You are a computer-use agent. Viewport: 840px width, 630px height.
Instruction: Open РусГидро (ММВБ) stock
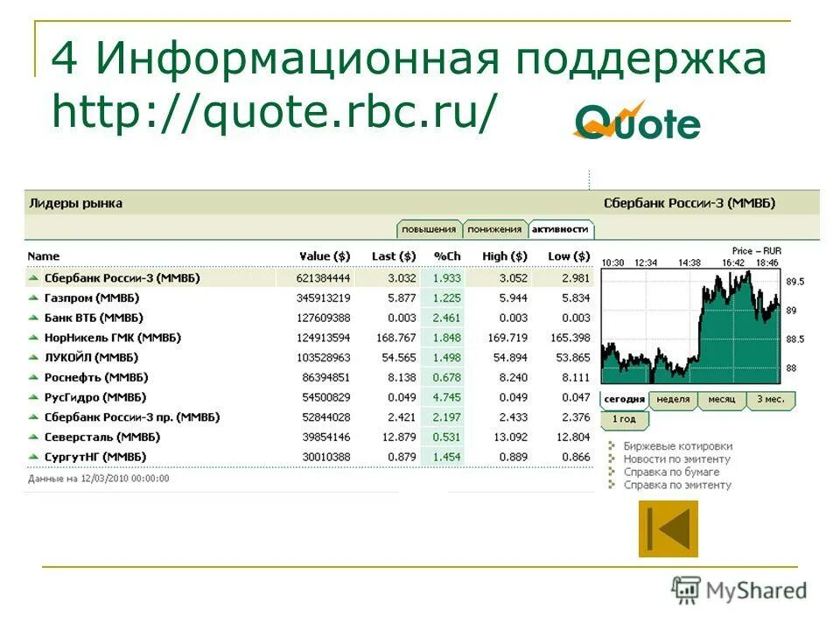pyautogui.click(x=94, y=396)
